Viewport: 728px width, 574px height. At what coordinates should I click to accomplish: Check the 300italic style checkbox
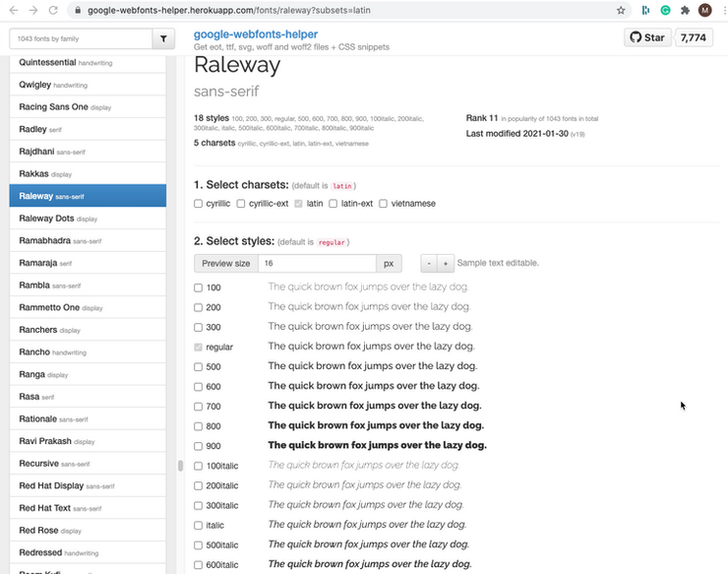point(199,506)
